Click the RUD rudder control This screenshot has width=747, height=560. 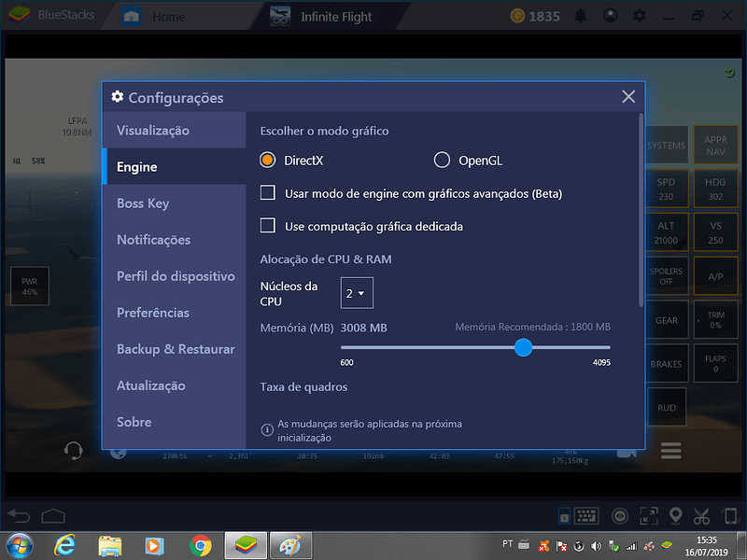pos(667,407)
